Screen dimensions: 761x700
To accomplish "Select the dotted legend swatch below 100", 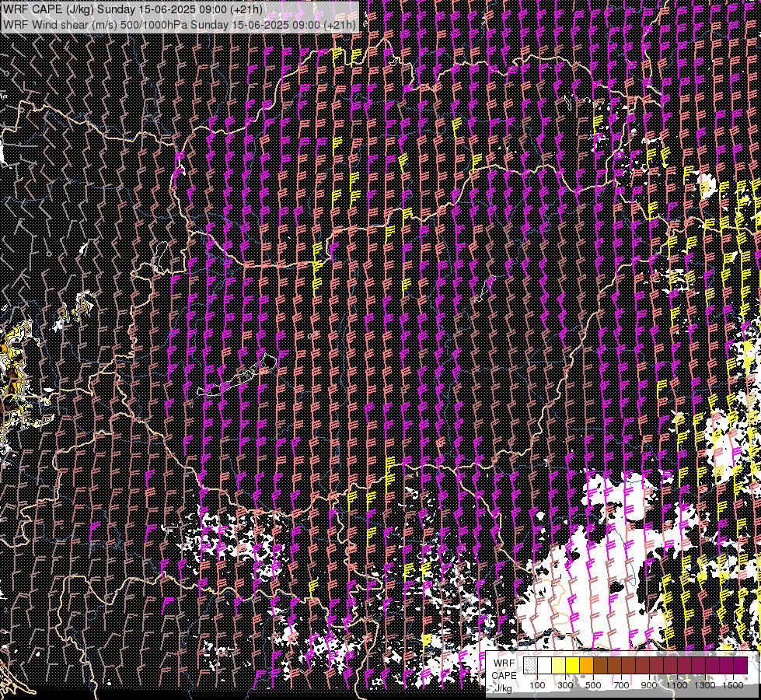I will [530, 665].
